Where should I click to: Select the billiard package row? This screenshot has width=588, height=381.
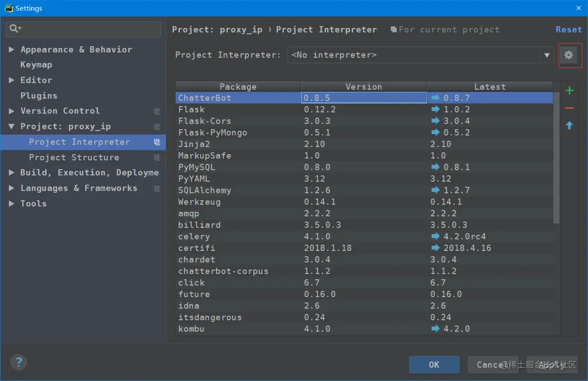364,225
